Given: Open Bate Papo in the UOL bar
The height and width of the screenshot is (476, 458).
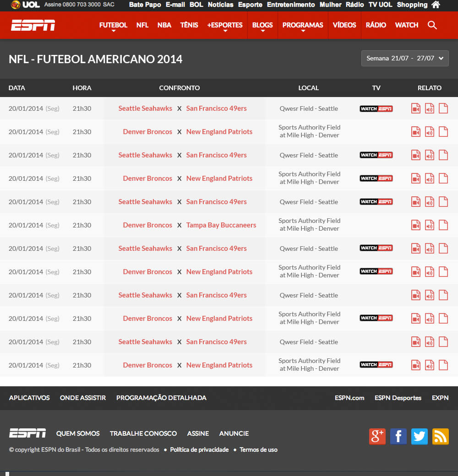Looking at the screenshot, I should tap(145, 5).
